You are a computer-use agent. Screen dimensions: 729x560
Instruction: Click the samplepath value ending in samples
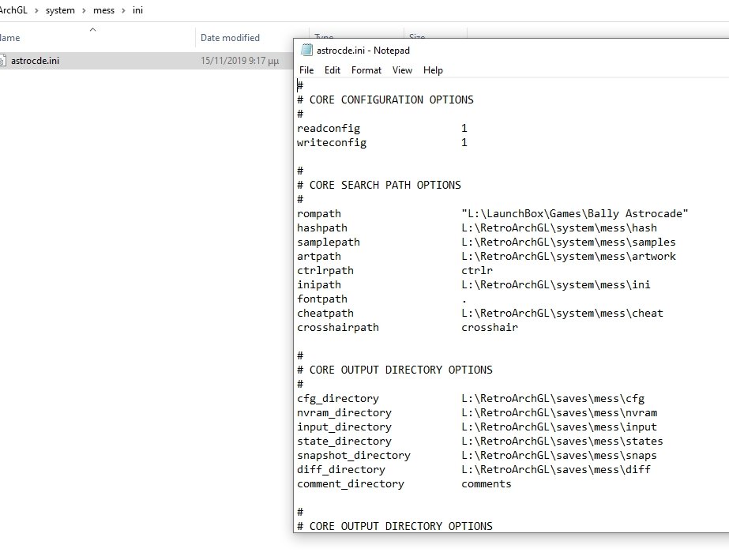(x=569, y=242)
